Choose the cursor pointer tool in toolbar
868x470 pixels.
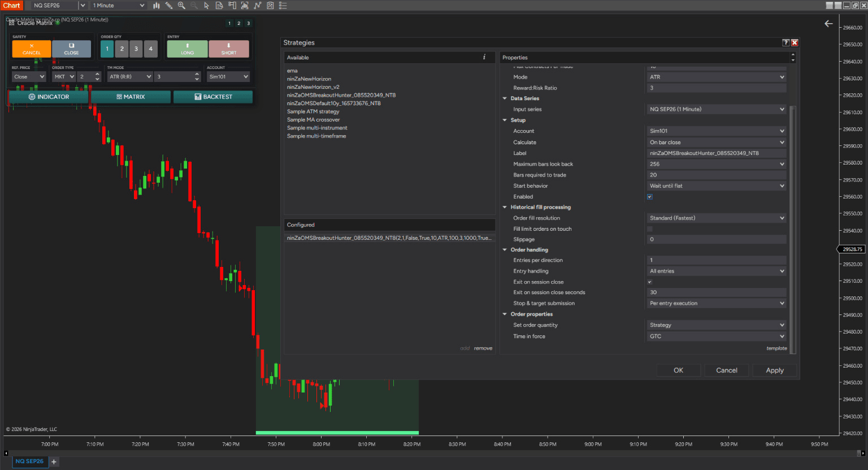[x=206, y=6]
